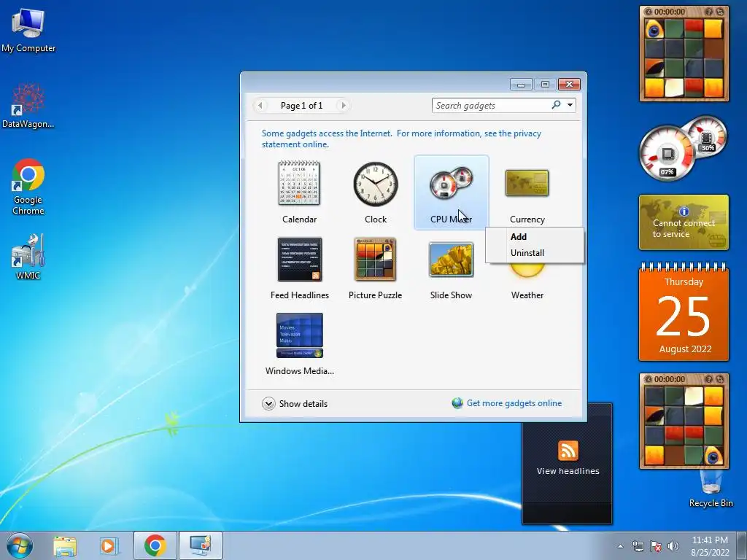Select the CPU Meter gadget icon
The height and width of the screenshot is (560, 747).
(x=451, y=183)
